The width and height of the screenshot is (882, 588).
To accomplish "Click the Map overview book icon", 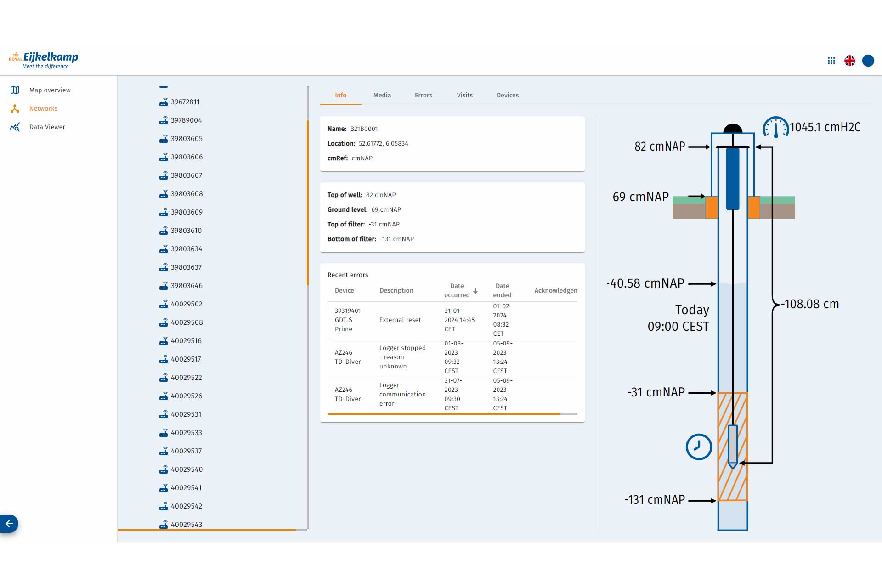I will coord(15,90).
